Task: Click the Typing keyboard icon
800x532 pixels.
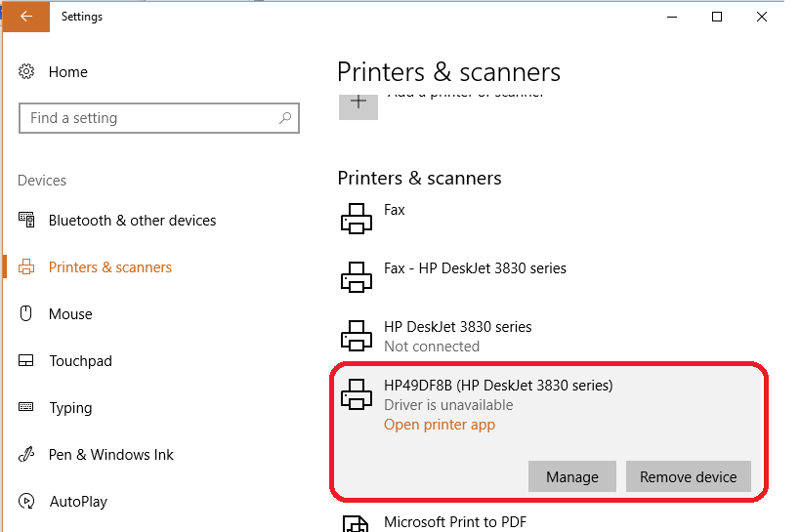Action: [x=27, y=408]
